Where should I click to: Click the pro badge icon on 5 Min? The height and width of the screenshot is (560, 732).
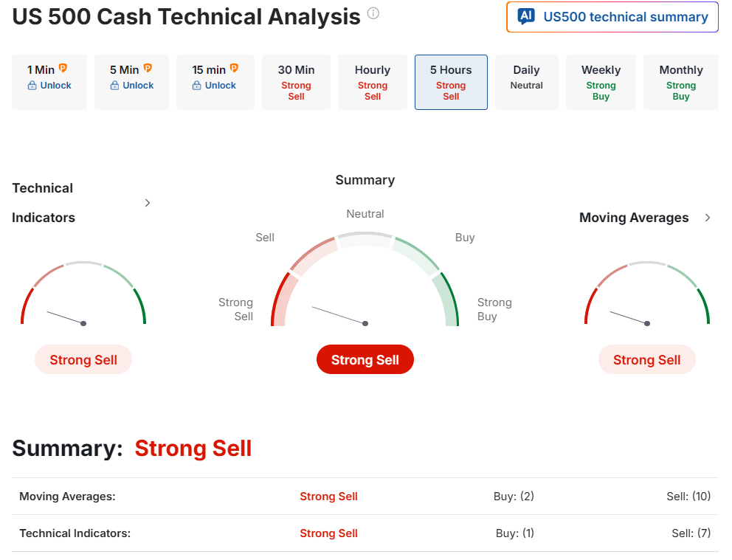(x=148, y=69)
